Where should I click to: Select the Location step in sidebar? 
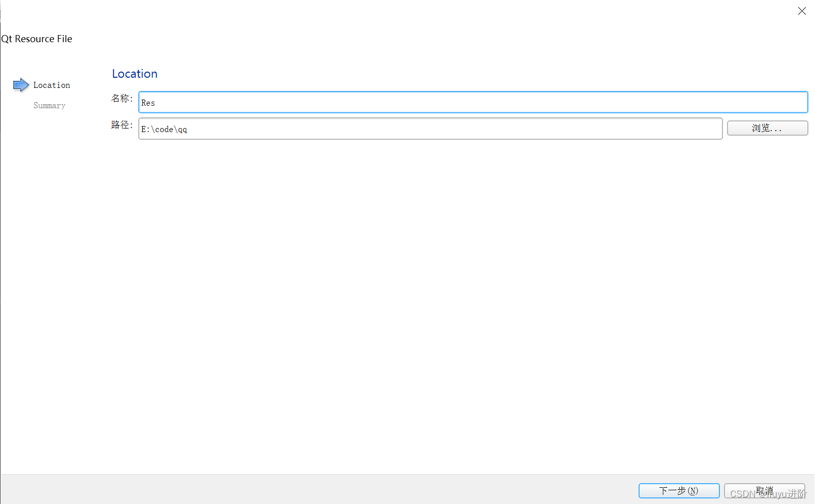[x=52, y=85]
